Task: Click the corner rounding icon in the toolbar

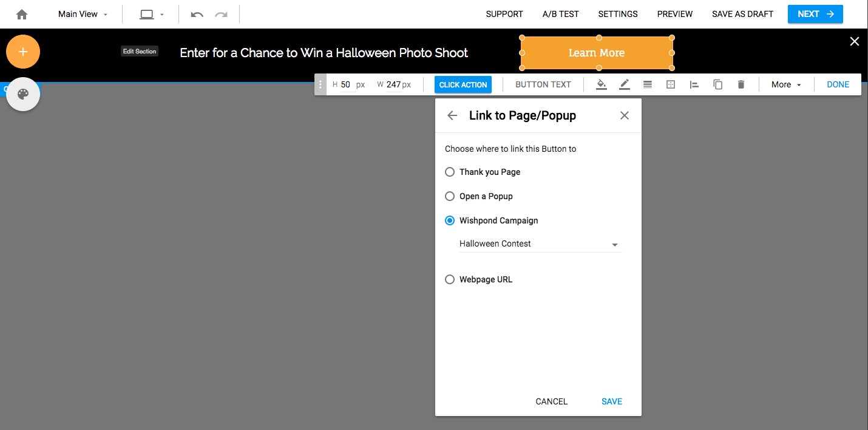Action: click(671, 84)
